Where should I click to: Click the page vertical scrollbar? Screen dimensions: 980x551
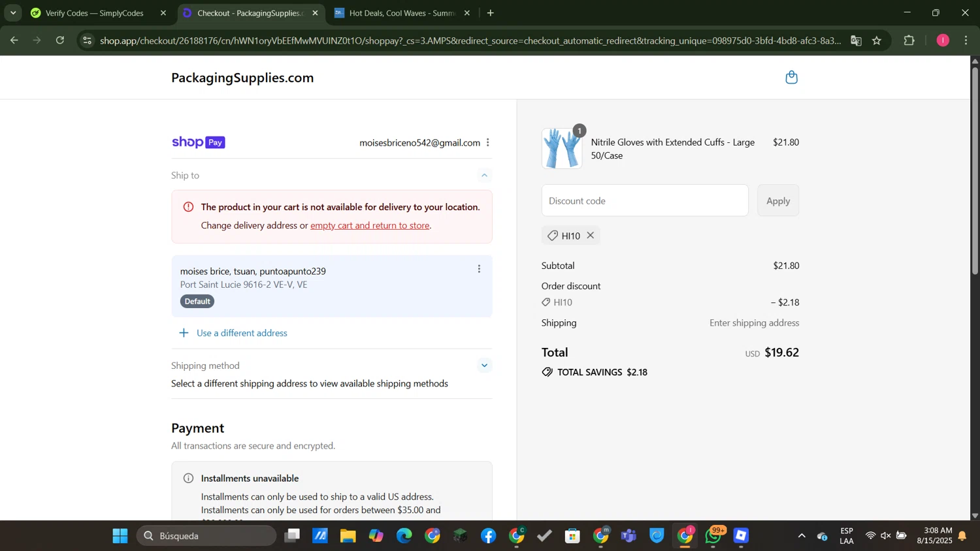tap(975, 170)
